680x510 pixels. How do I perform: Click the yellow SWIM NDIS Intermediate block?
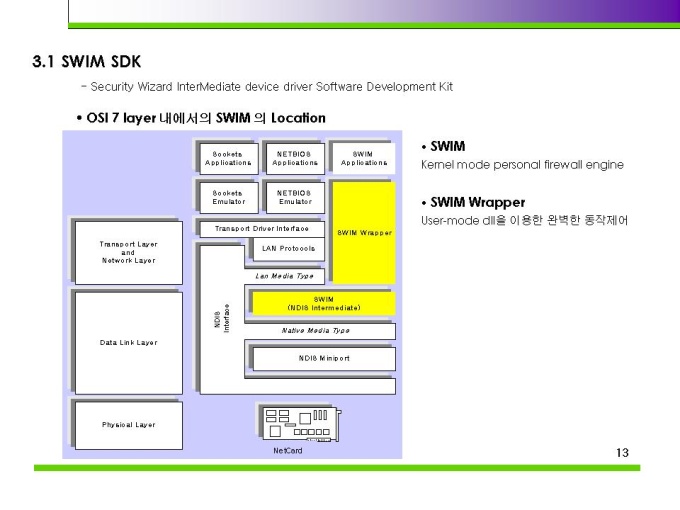(x=323, y=303)
